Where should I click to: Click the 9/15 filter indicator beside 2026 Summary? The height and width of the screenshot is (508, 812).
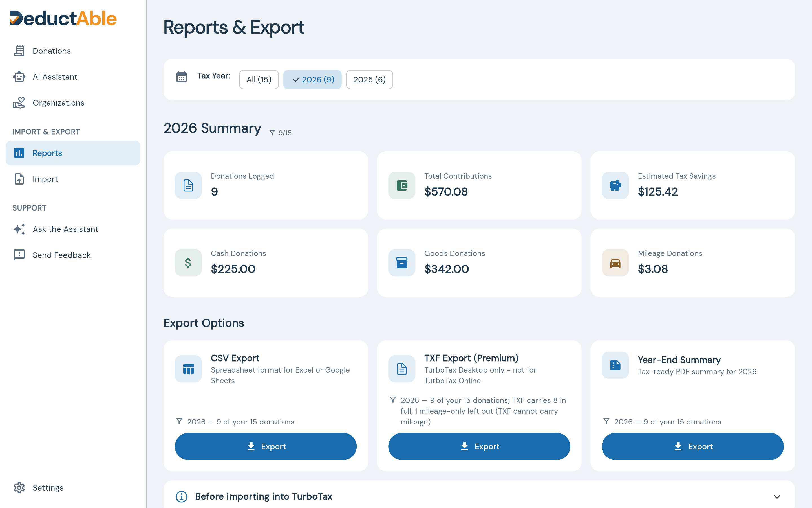(281, 133)
